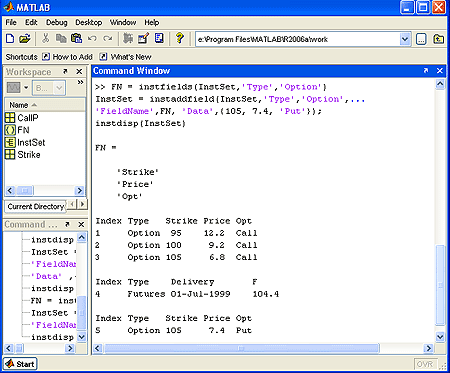The height and width of the screenshot is (373, 450).
Task: Click Command History scroll down arrow
Action: point(82,337)
